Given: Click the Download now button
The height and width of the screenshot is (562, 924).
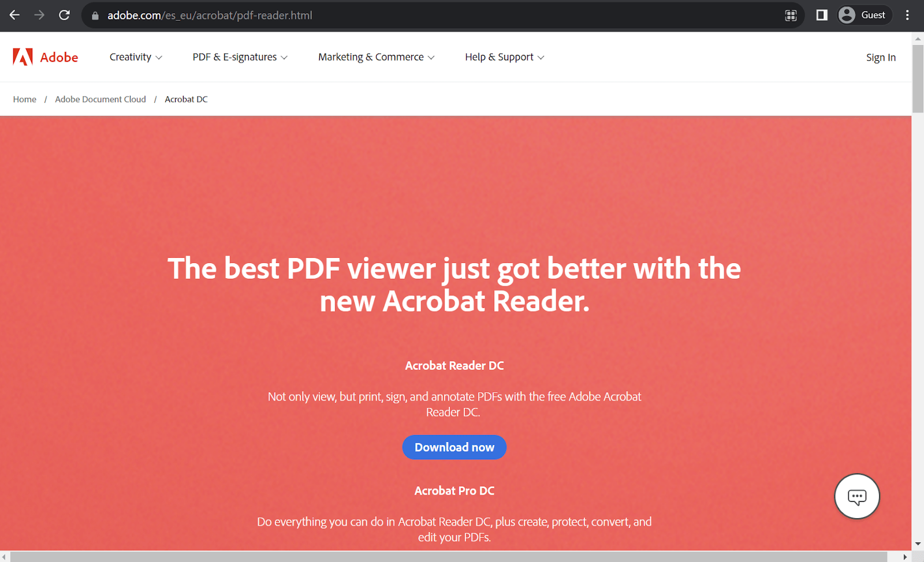Looking at the screenshot, I should coord(454,447).
